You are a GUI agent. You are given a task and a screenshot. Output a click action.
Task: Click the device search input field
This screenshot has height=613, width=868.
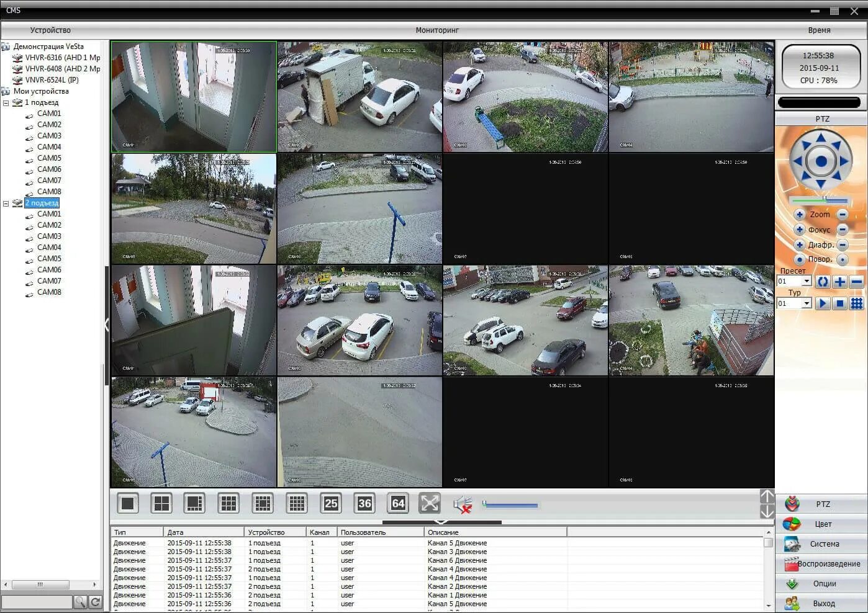(37, 602)
